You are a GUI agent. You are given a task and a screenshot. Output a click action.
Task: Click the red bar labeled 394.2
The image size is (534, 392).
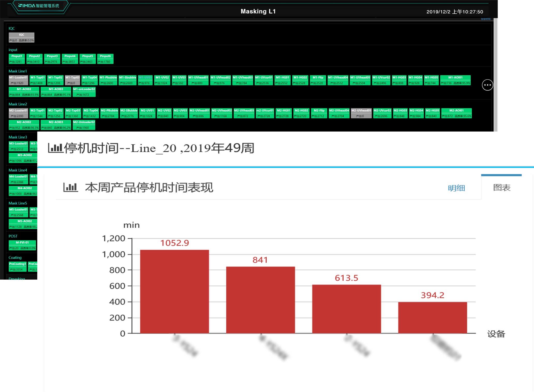pos(432,317)
